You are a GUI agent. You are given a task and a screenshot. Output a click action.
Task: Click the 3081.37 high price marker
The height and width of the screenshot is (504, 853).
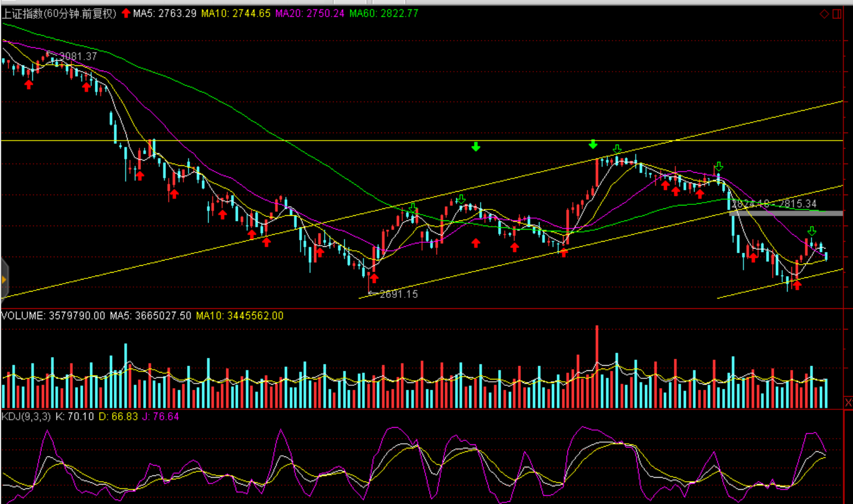[x=78, y=56]
